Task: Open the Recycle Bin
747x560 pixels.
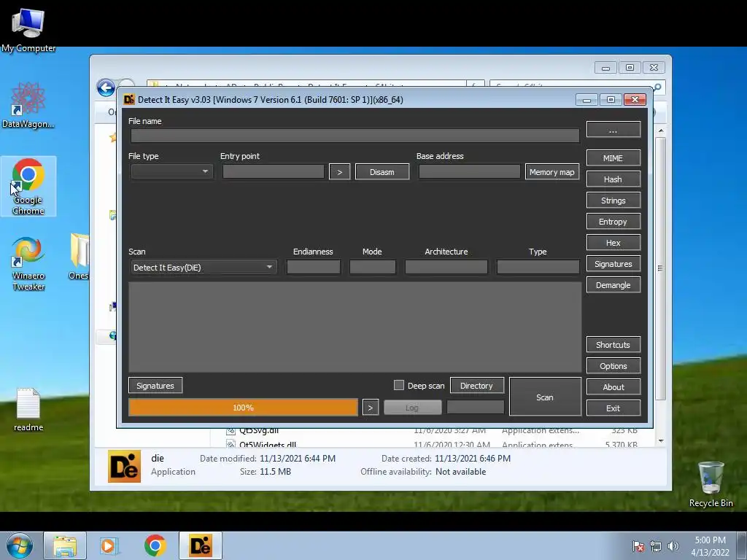Action: coord(711,484)
